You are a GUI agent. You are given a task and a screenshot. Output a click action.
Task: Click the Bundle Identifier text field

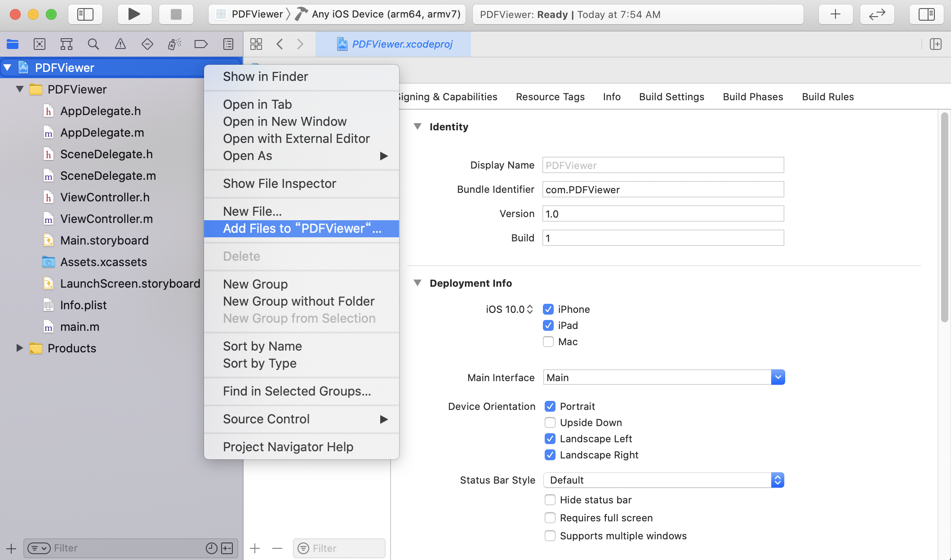[x=663, y=190]
